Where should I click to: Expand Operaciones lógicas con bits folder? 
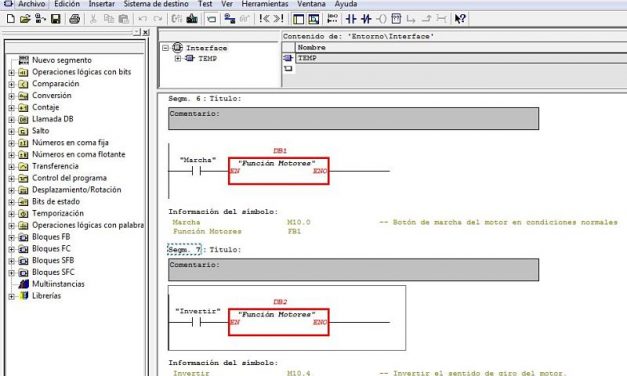pos(12,72)
